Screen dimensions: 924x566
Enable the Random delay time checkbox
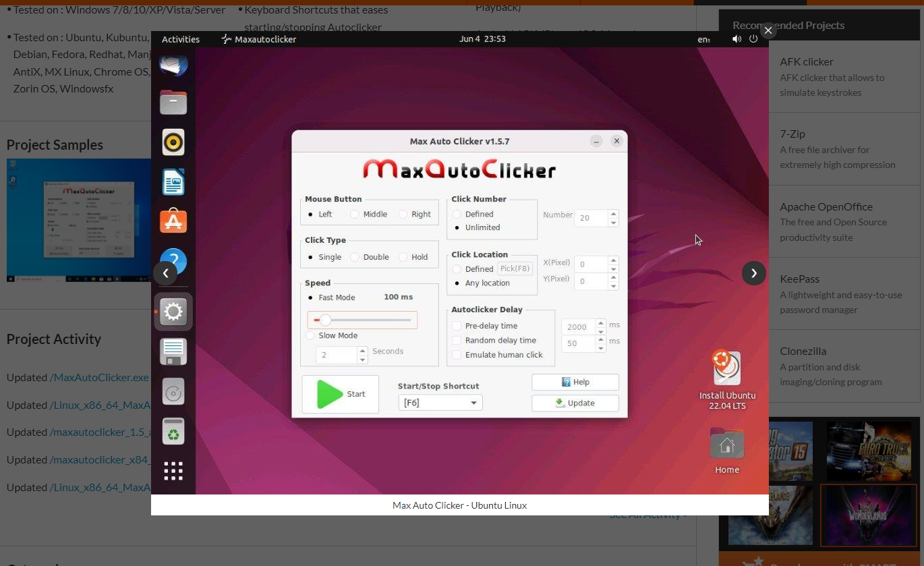[457, 340]
